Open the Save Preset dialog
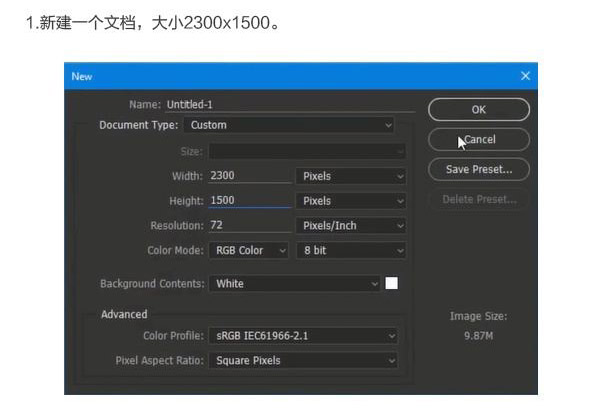 tap(479, 169)
